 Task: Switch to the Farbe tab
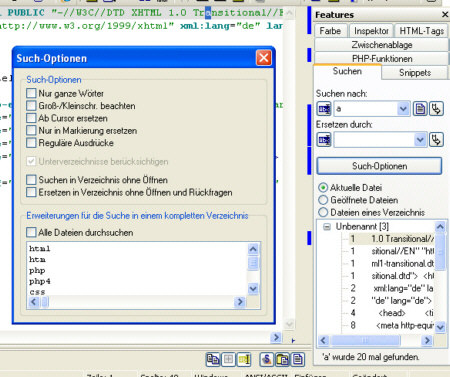pyautogui.click(x=330, y=31)
